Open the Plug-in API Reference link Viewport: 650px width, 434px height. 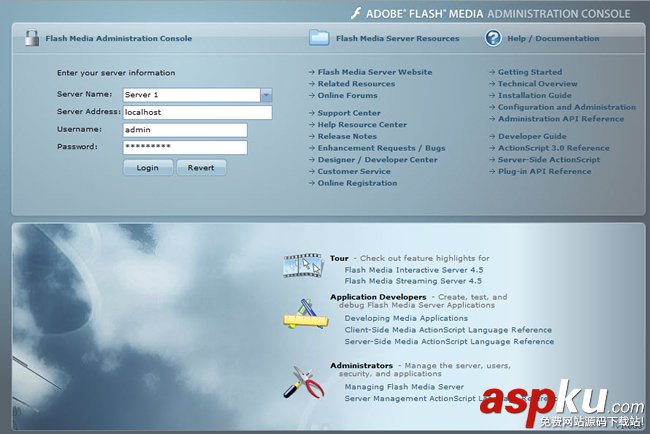(x=544, y=171)
